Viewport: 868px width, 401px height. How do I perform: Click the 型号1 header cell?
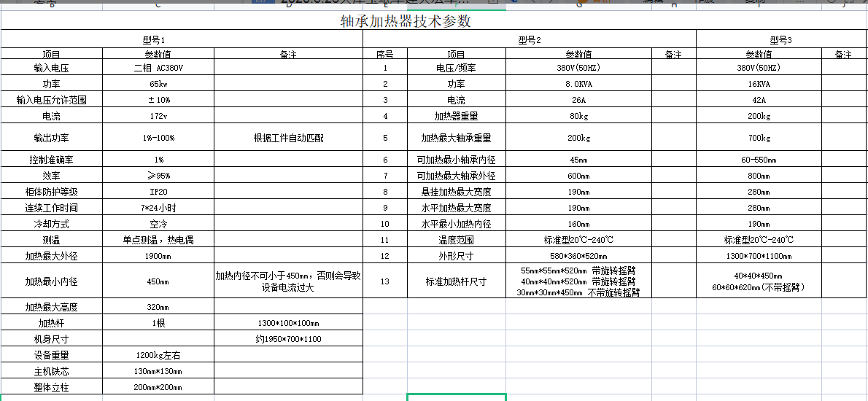(182, 39)
